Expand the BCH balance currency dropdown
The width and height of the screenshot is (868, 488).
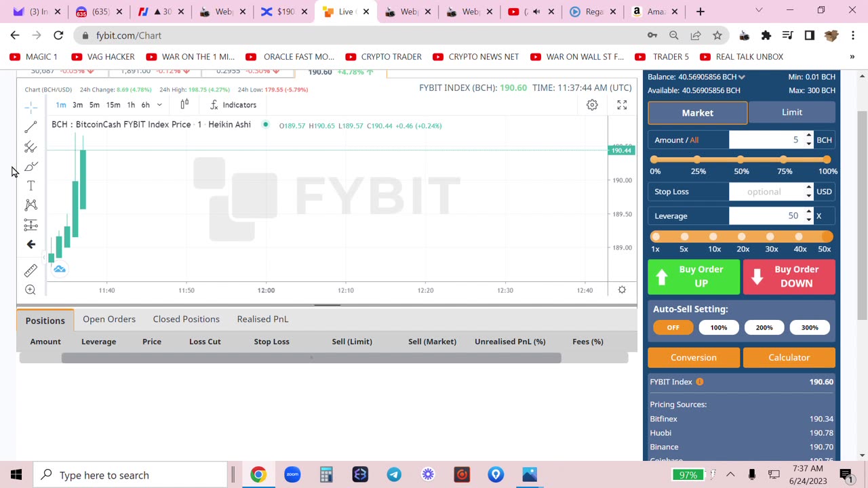[742, 77]
